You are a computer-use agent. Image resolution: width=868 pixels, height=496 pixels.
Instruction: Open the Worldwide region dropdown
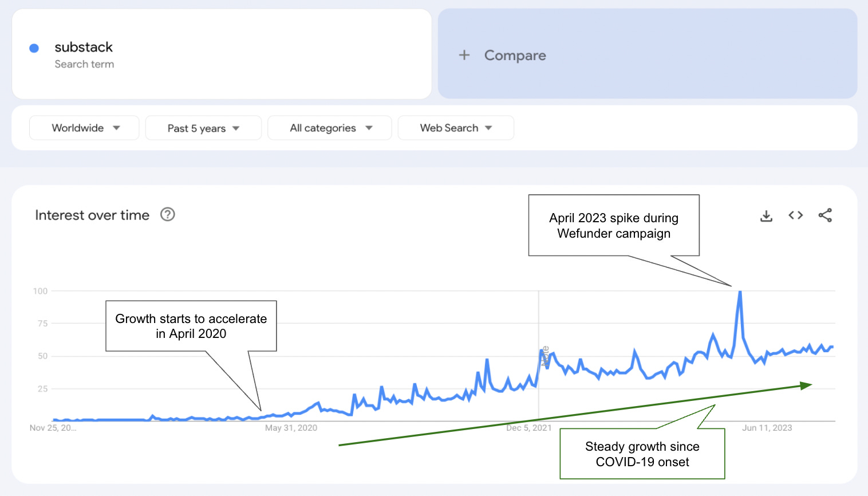pos(84,128)
